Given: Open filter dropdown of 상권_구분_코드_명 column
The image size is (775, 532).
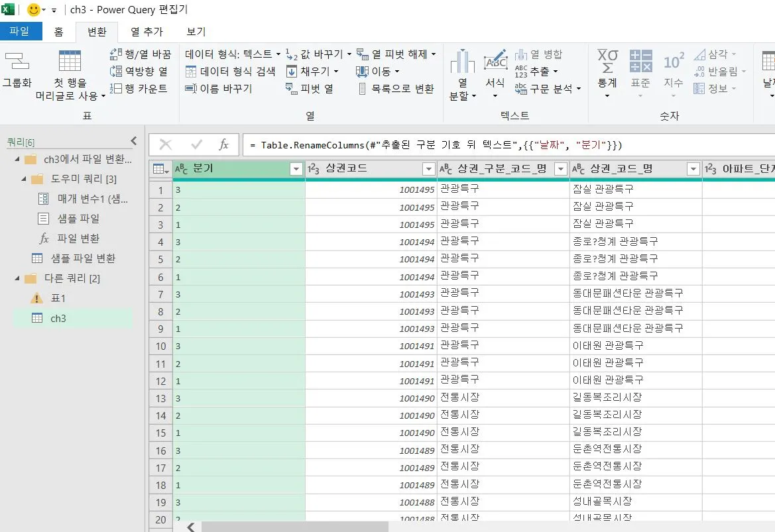Looking at the screenshot, I should click(560, 169).
